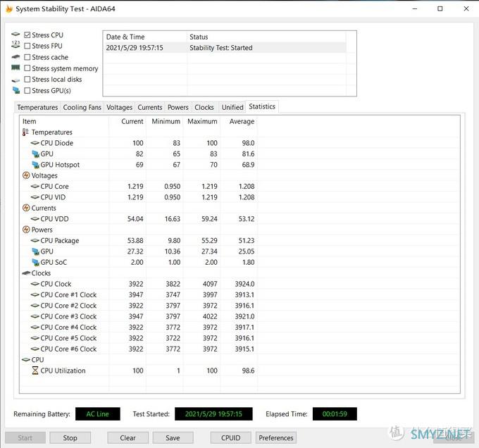Click the Current column header
479x448 pixels.
[x=127, y=121]
